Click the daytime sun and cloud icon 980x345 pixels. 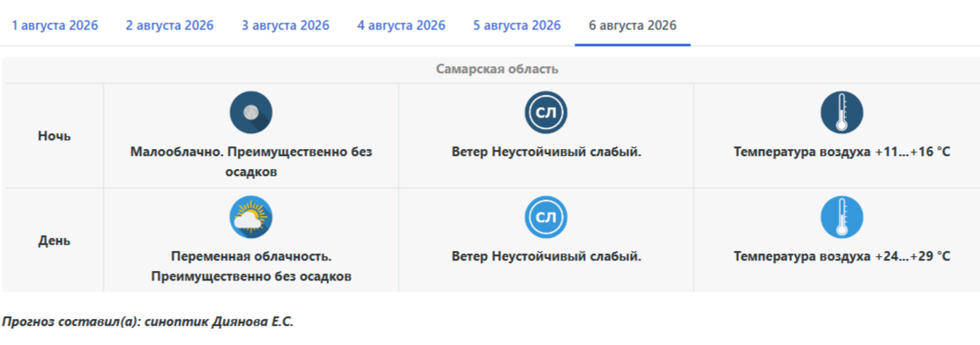coord(252,217)
